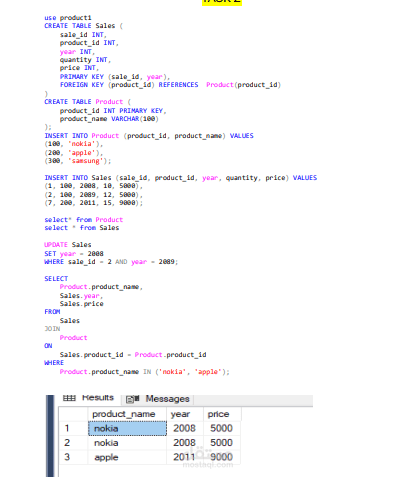Click the FOREIGN KEY REFERENCES line
Screen dimensions: 416x479
170,85
